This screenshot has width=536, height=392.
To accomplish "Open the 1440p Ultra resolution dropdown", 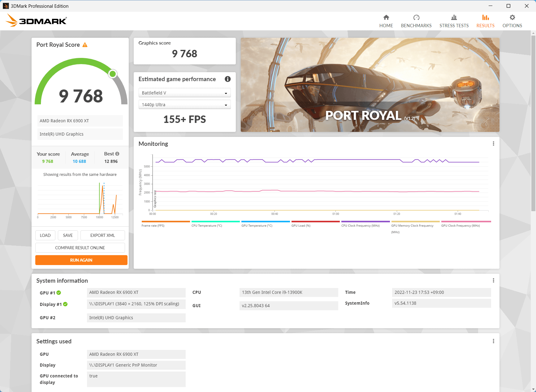I will [184, 105].
